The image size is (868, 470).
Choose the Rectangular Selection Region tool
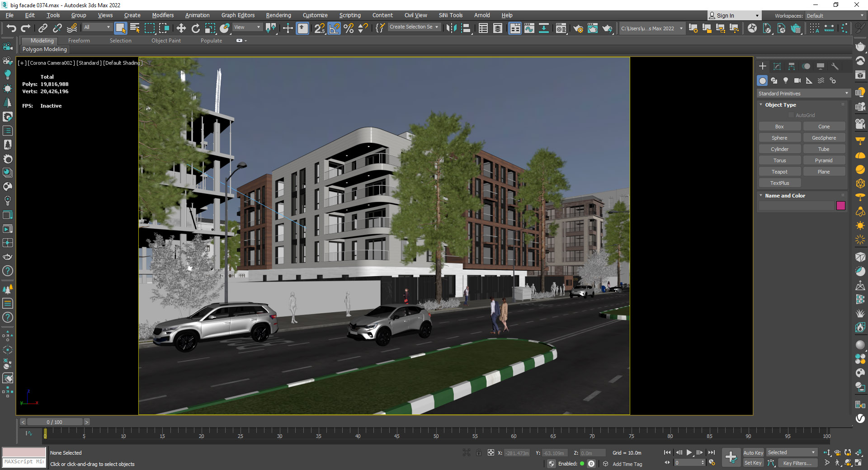150,28
